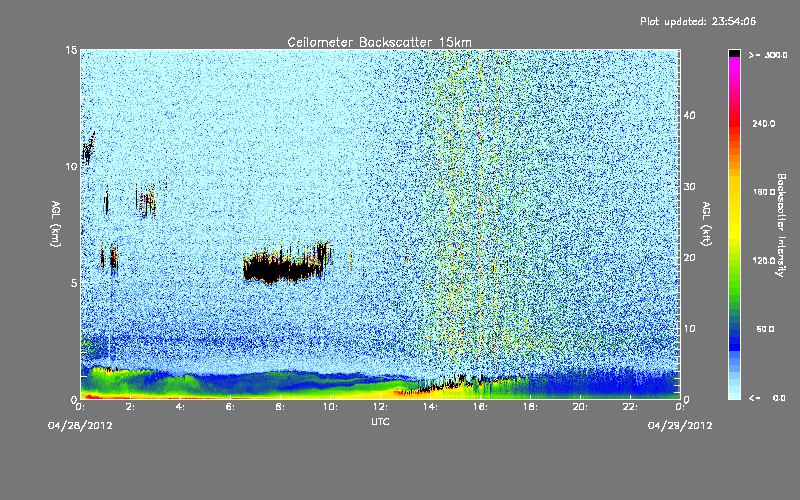The width and height of the screenshot is (800, 500).
Task: Click the "04/28/2012" start date label
Action: (80, 425)
